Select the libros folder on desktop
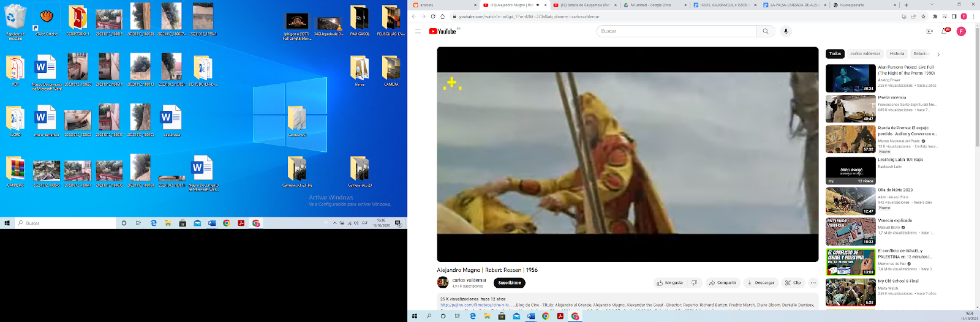 [x=360, y=70]
